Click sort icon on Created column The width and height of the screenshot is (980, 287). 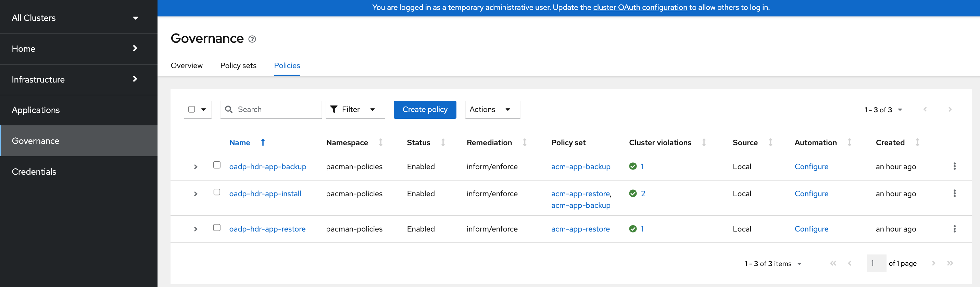(x=917, y=142)
